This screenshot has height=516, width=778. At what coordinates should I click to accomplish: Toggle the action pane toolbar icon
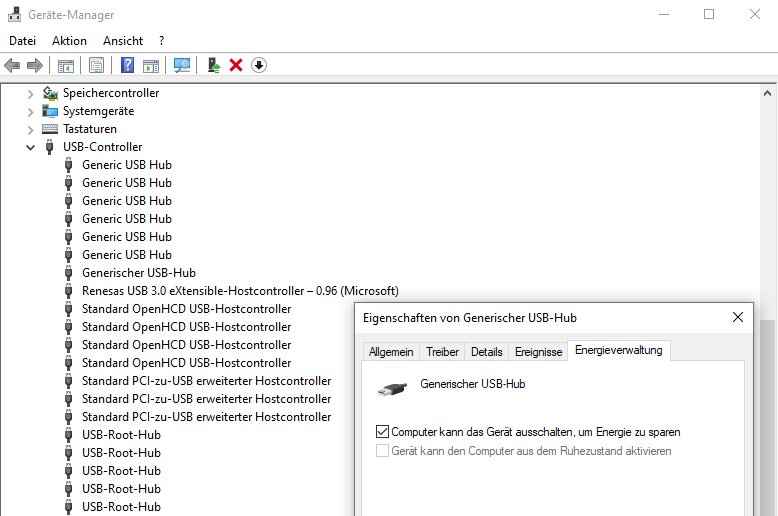point(151,65)
